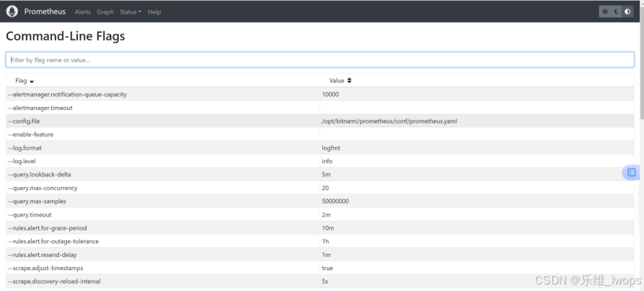Click the value 10000
644x291 pixels.
(x=330, y=95)
